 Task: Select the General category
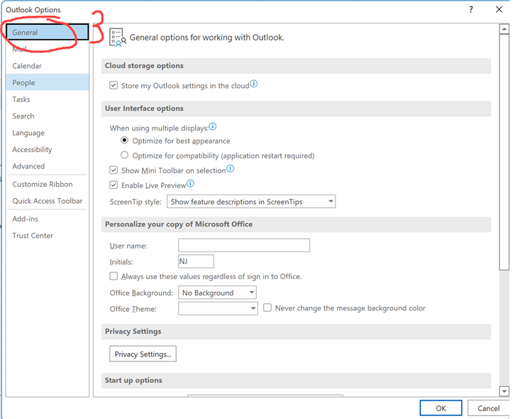click(48, 32)
